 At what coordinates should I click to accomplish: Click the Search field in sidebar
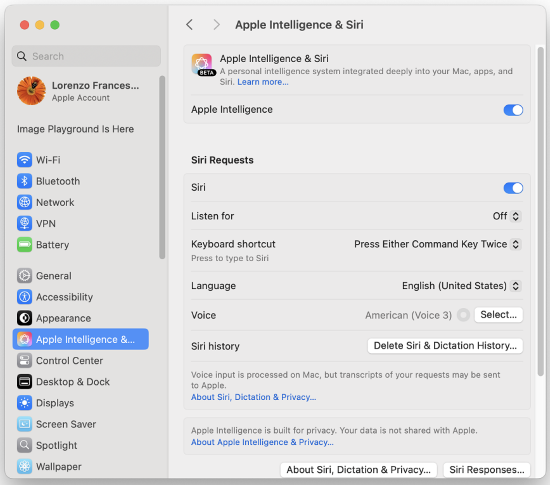click(x=86, y=56)
